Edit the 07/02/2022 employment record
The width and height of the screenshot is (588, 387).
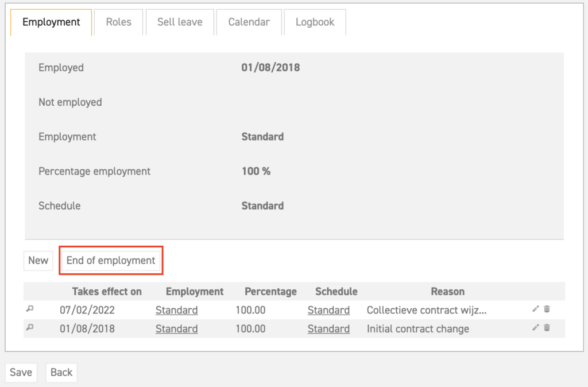coord(535,309)
